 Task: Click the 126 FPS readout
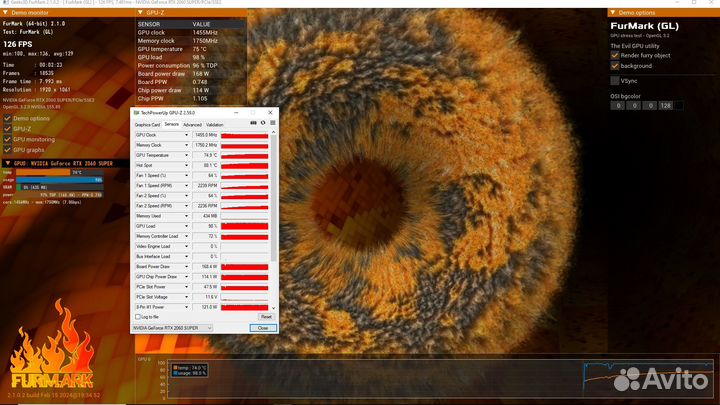(17, 44)
